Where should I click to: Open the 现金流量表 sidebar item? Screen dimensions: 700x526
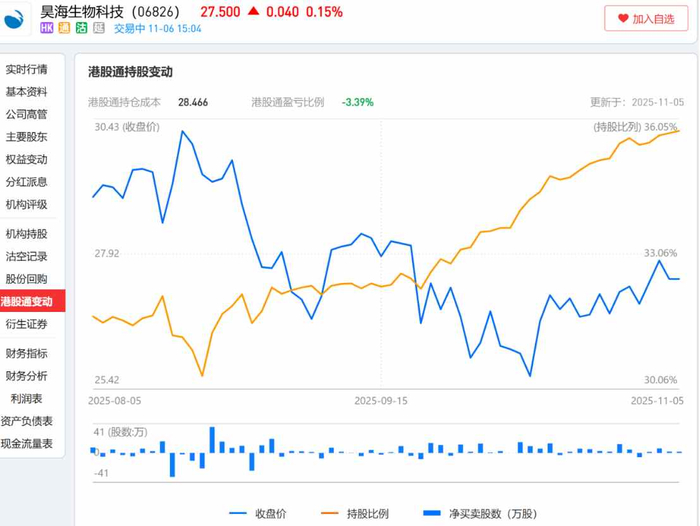[27, 443]
